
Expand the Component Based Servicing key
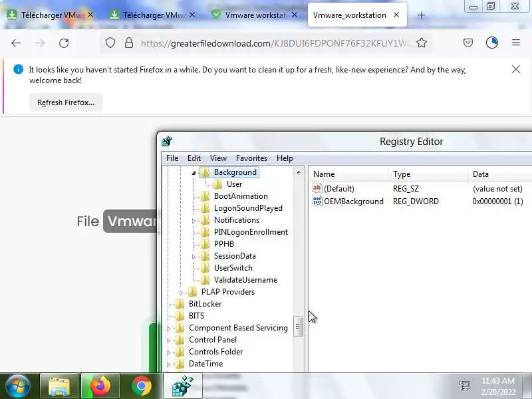click(x=168, y=328)
